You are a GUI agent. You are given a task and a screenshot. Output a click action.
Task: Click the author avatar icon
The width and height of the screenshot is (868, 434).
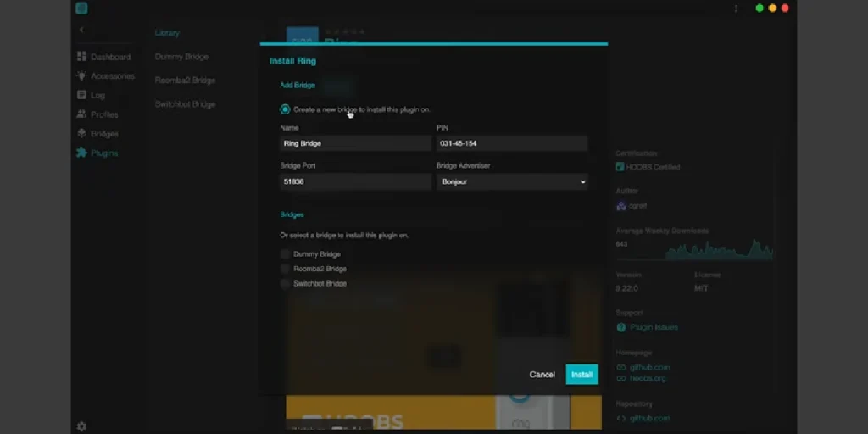point(621,205)
